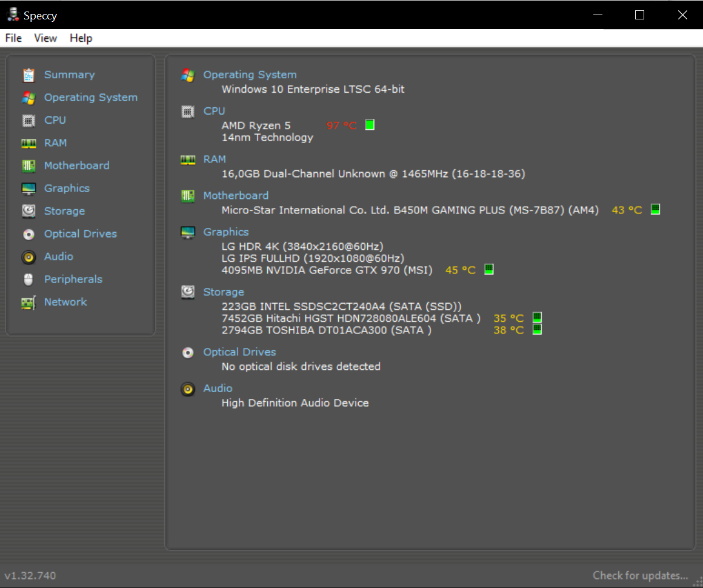
Task: Click the monitor icon beside Graphics heading in main panel
Action: (188, 232)
